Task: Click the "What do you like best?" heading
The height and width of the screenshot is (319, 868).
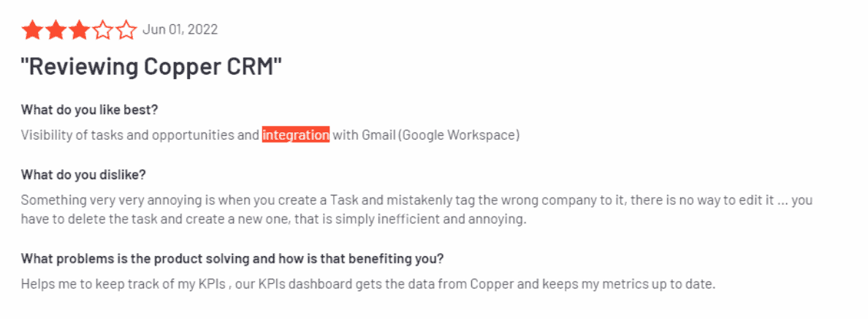Action: [x=90, y=109]
